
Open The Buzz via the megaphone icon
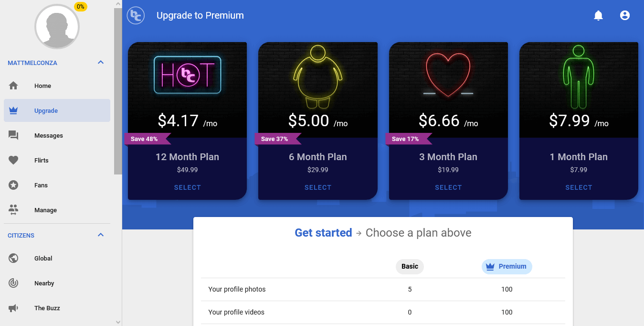[13, 308]
